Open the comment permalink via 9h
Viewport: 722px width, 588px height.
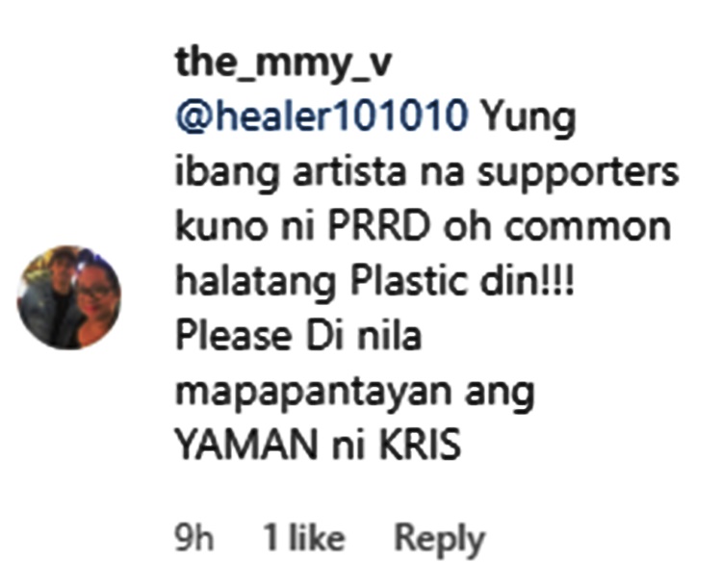point(194,537)
